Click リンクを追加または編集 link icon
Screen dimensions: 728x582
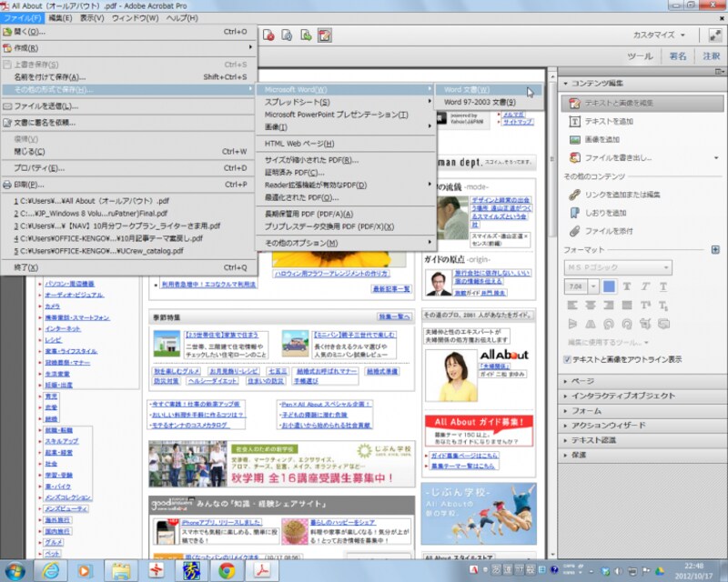[x=574, y=195]
